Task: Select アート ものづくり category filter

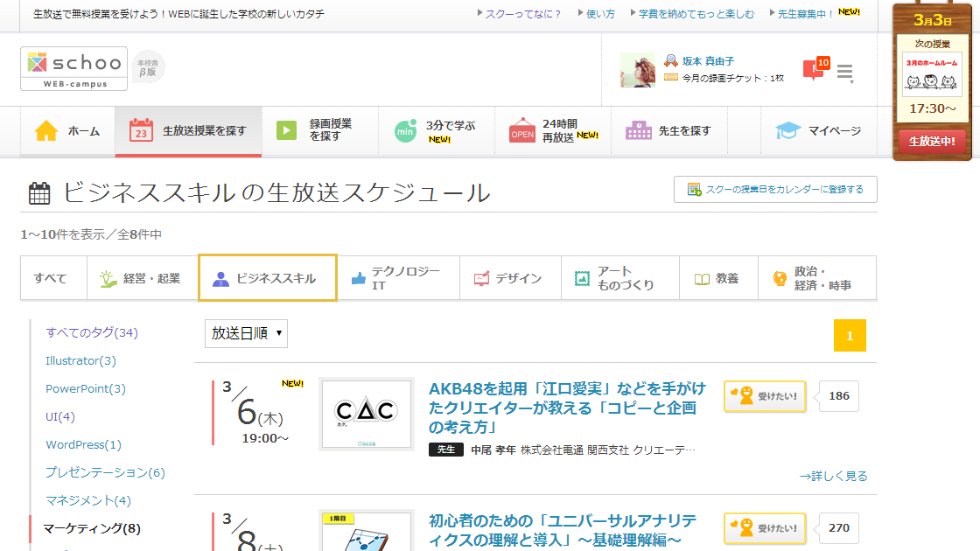Action: (x=619, y=278)
